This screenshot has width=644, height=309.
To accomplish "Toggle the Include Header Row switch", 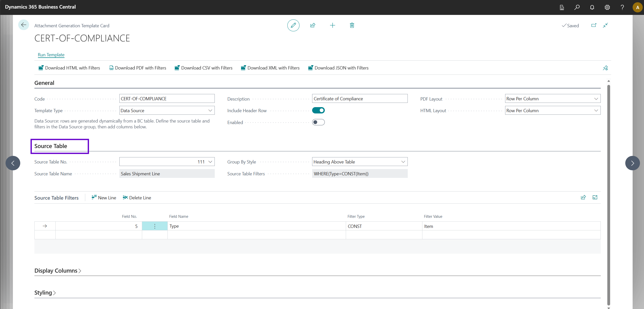I will (x=318, y=110).
